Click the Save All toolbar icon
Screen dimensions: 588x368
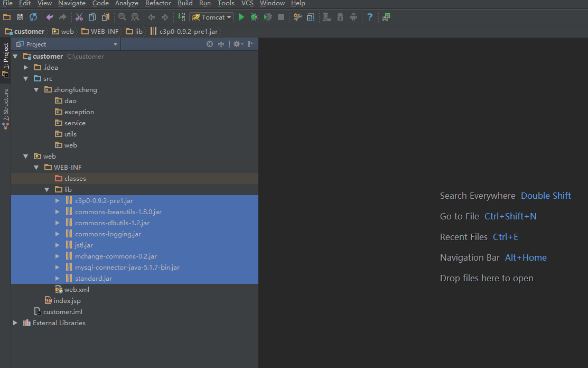click(x=20, y=17)
